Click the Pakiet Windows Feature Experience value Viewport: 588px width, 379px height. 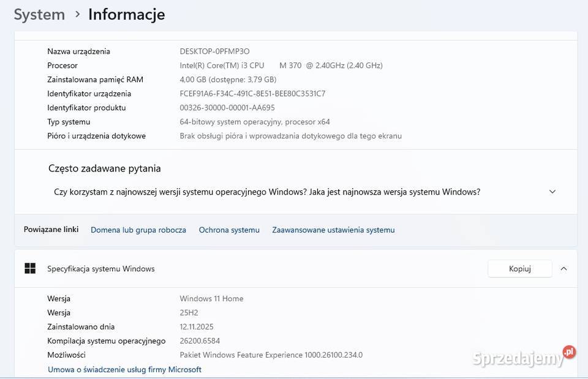271,355
